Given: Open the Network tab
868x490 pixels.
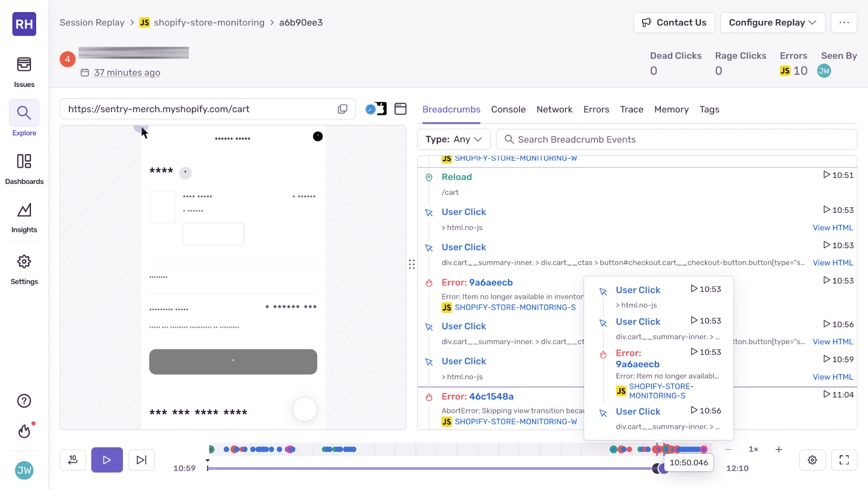Looking at the screenshot, I should [554, 109].
